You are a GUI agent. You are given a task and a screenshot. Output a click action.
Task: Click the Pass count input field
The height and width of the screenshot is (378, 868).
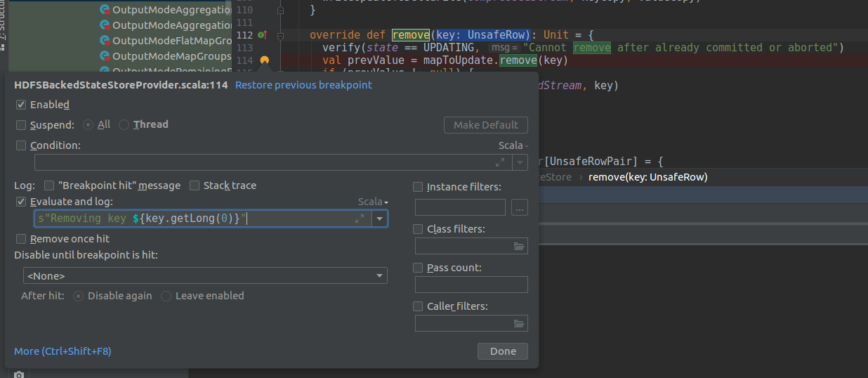pos(471,285)
